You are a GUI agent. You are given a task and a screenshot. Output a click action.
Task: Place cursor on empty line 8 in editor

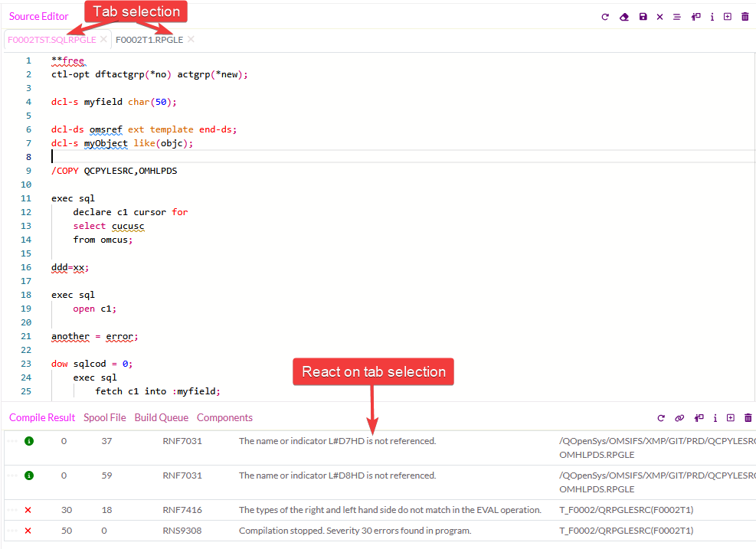pyautogui.click(x=230, y=157)
